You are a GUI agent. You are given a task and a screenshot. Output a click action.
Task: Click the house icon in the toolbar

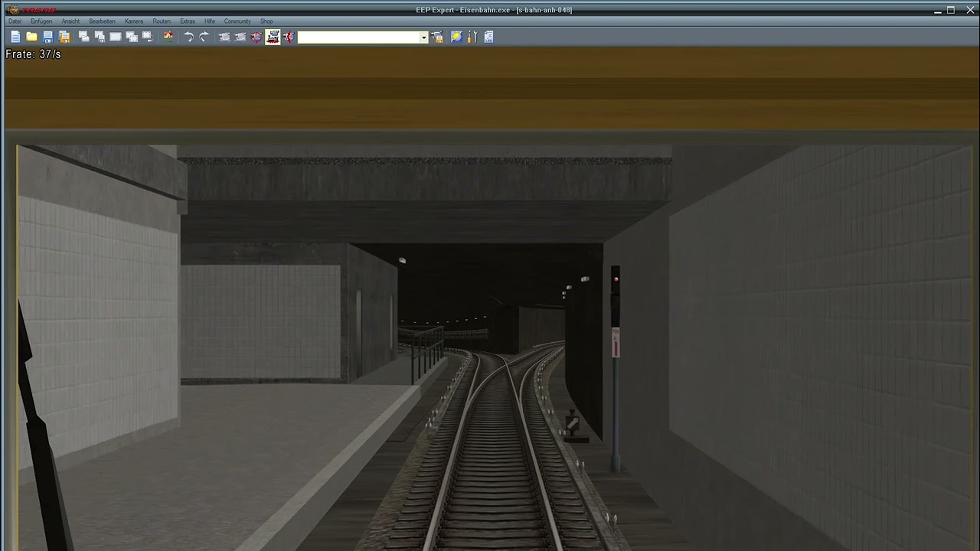pyautogui.click(x=168, y=37)
